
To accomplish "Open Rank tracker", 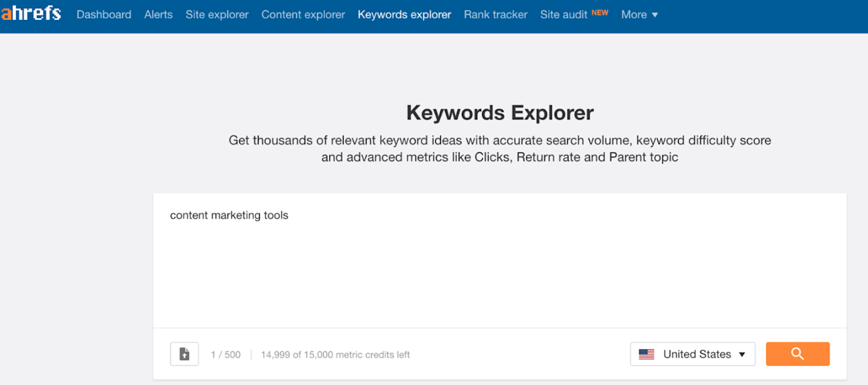I will pos(495,14).
